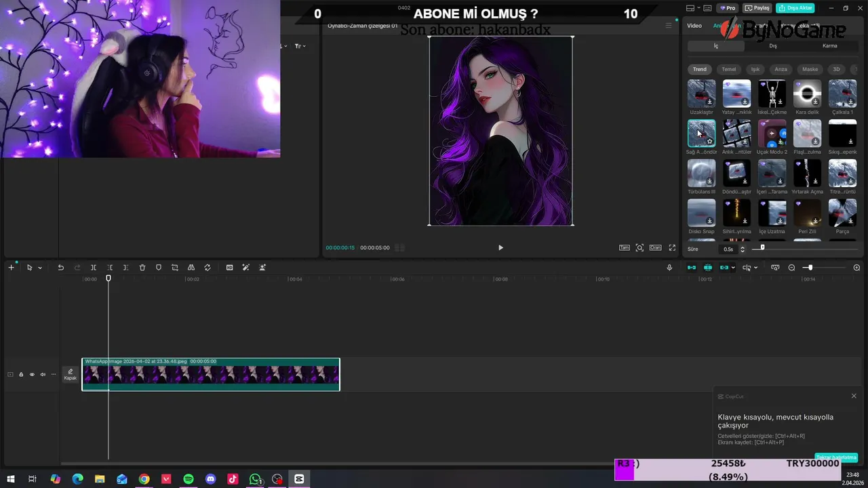868x488 pixels.
Task: Click the Paylaş share button
Action: click(x=757, y=8)
